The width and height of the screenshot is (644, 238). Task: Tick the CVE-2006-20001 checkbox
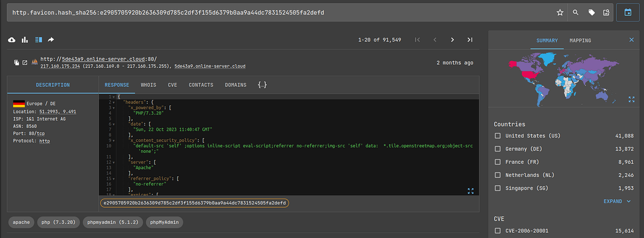[498, 230]
